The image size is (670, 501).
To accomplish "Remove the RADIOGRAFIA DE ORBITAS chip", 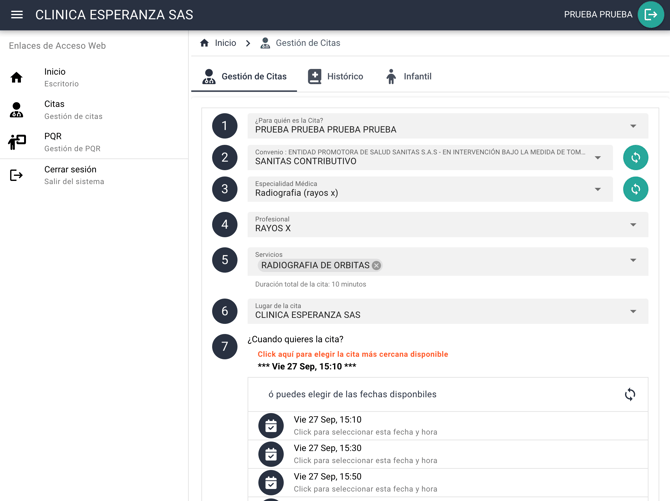I will click(377, 266).
